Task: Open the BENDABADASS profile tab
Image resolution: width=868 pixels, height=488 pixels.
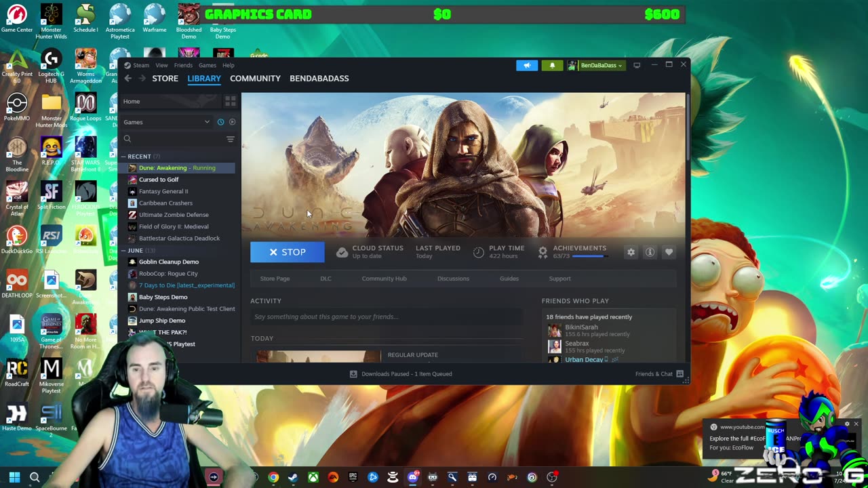Action: [x=319, y=79]
